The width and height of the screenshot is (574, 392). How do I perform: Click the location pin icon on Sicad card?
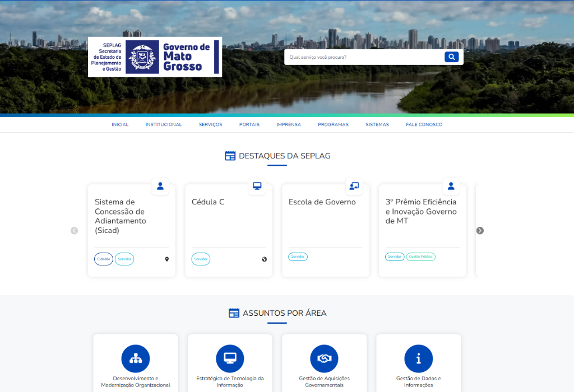point(166,259)
